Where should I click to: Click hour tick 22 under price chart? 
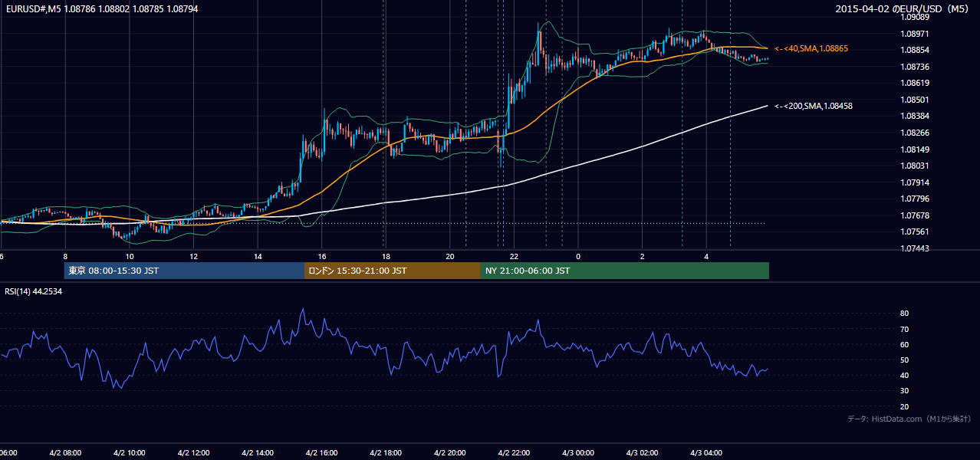[514, 256]
